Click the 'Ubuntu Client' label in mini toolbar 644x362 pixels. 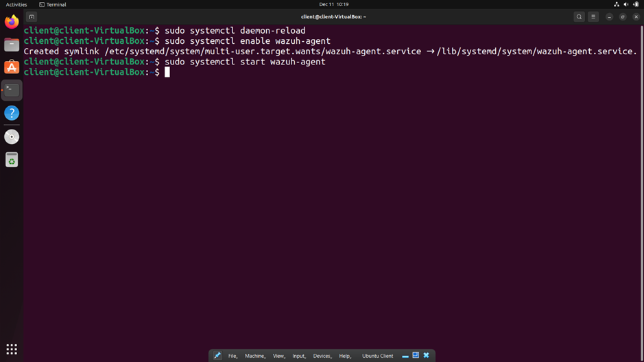[x=377, y=356]
